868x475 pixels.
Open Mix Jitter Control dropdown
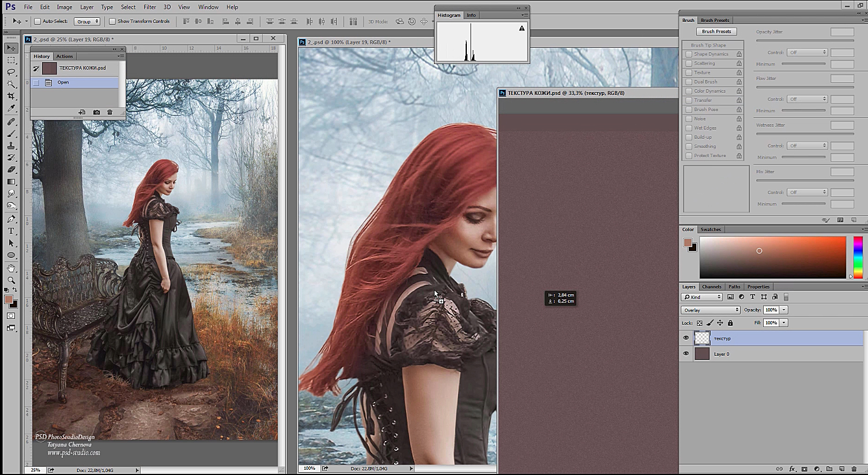(x=807, y=192)
